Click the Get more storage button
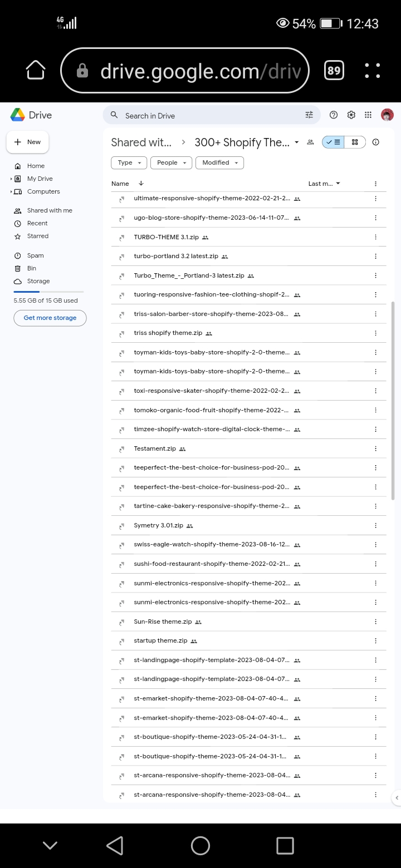Screen dimensions: 401x868 point(50,318)
